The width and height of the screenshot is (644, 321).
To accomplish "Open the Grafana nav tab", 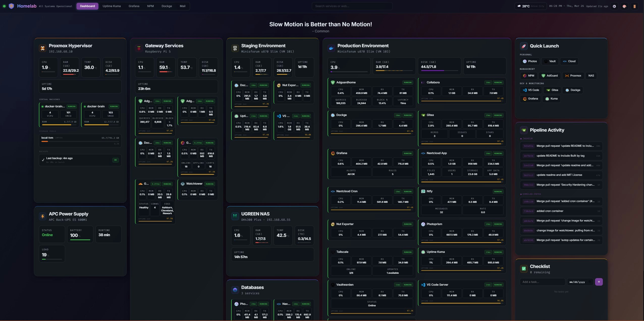I will click(x=134, y=6).
